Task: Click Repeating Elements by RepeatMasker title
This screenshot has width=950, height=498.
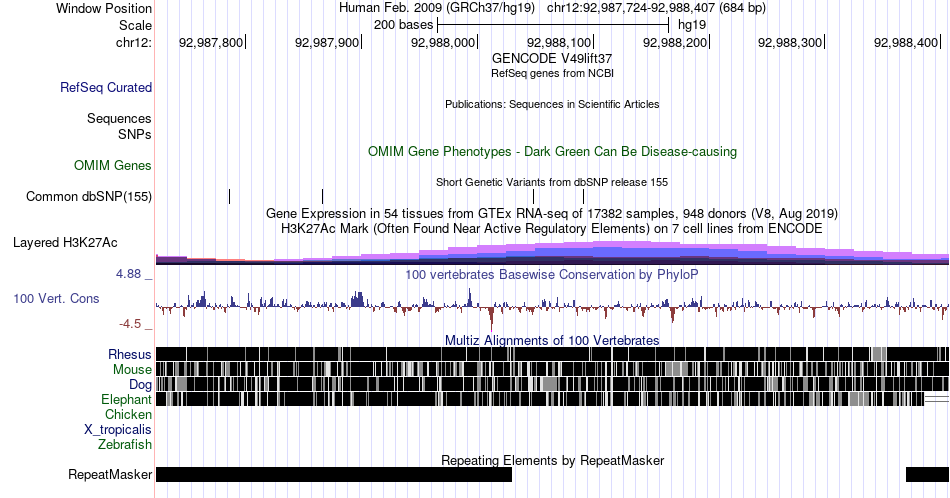Action: 552,460
